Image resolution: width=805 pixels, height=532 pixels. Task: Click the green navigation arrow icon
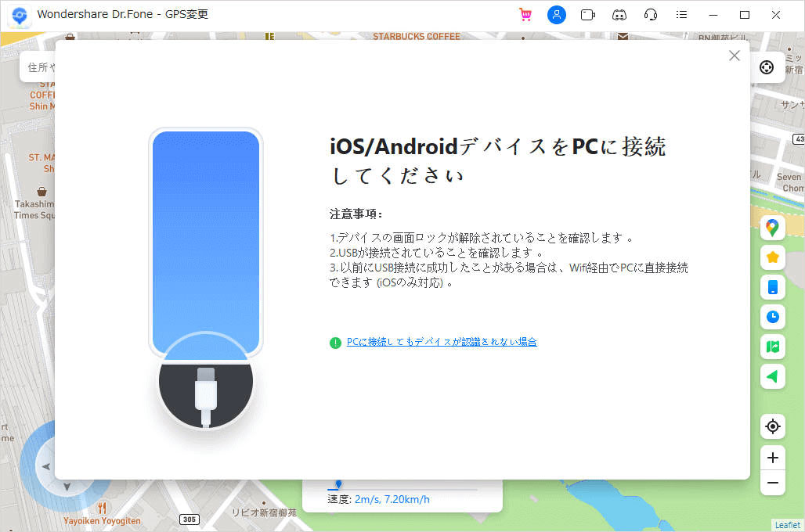pos(773,376)
